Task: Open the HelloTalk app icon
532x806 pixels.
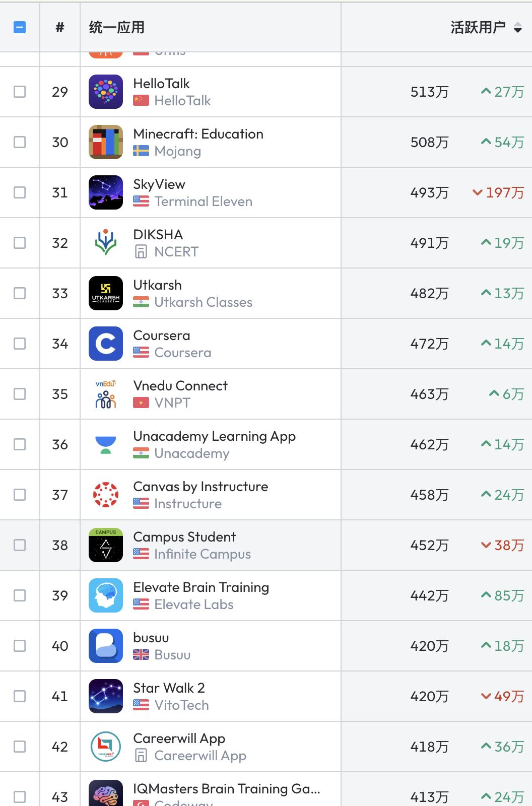Action: click(x=106, y=92)
